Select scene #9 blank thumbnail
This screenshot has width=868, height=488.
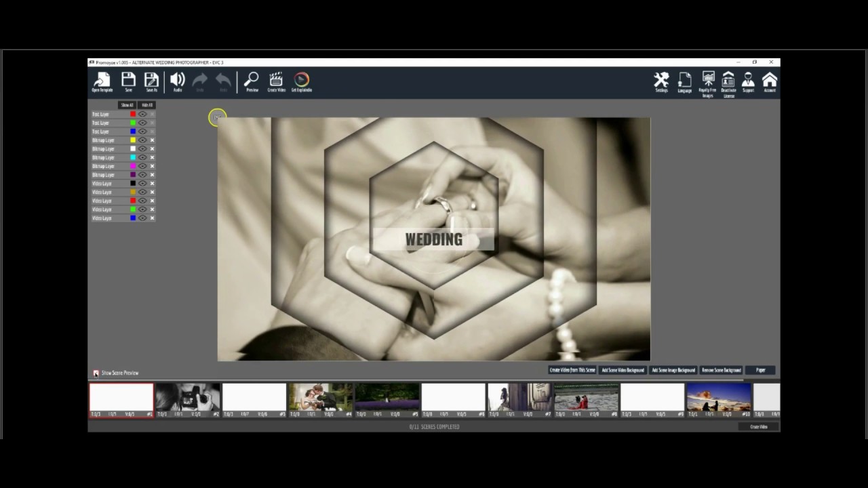(653, 400)
